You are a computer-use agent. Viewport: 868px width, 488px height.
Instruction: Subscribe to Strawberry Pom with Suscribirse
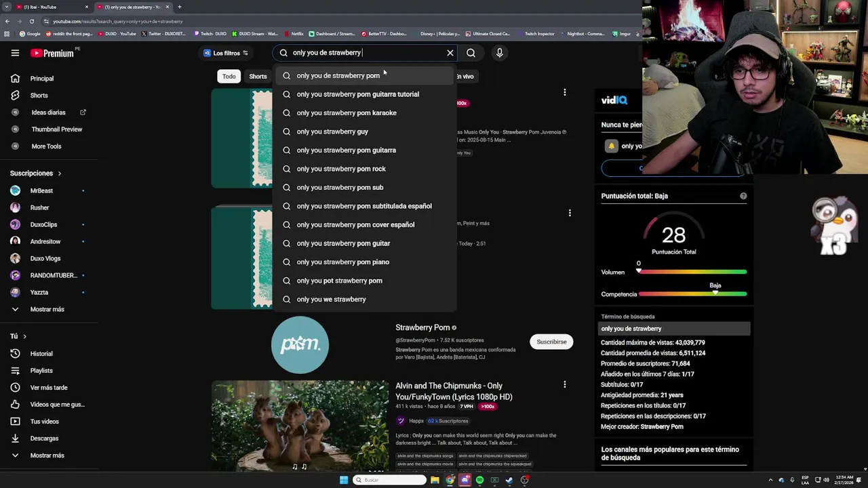[551, 342]
